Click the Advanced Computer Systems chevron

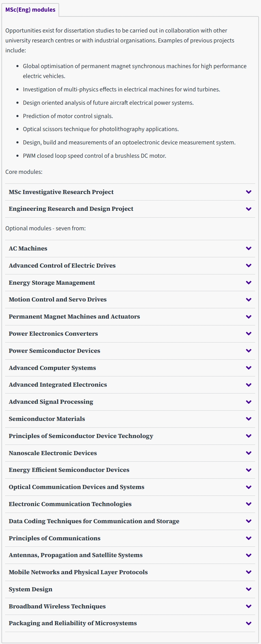click(249, 368)
